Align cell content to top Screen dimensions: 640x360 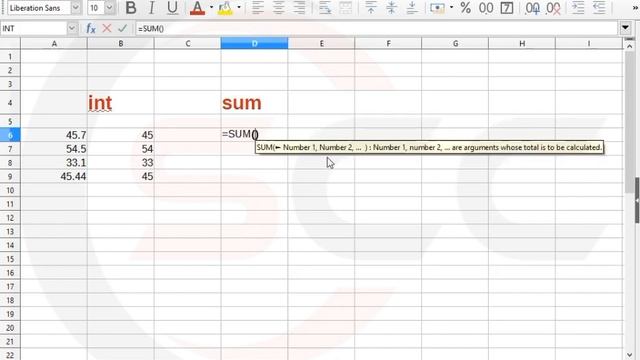[371, 8]
